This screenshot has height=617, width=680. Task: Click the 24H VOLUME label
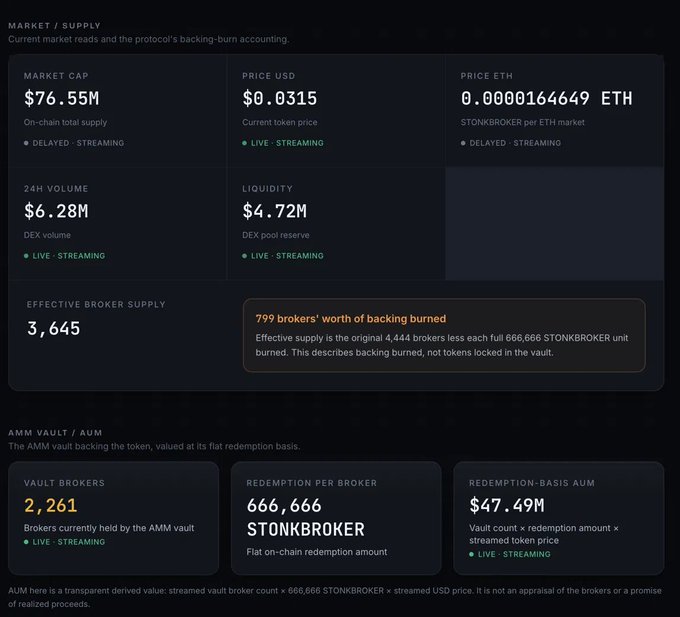point(56,189)
